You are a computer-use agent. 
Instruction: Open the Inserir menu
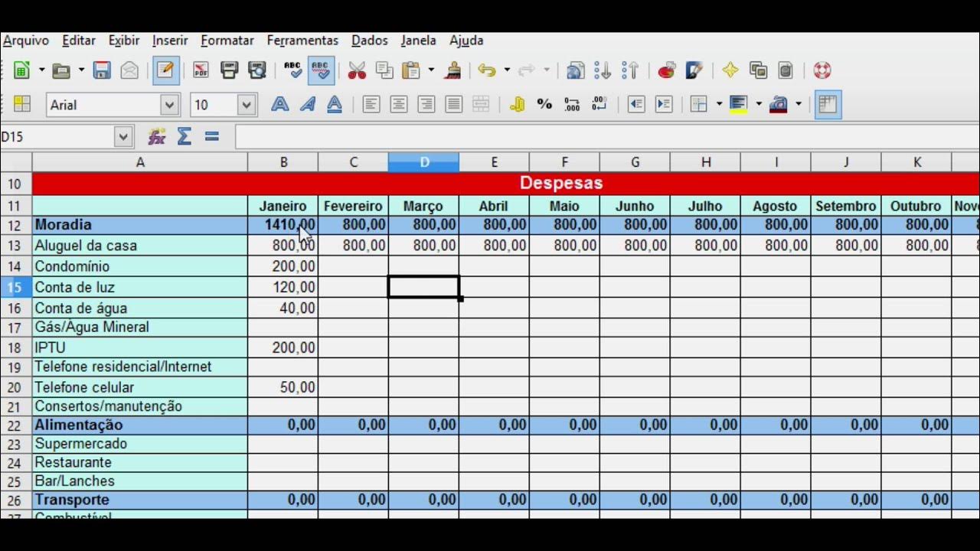point(169,40)
